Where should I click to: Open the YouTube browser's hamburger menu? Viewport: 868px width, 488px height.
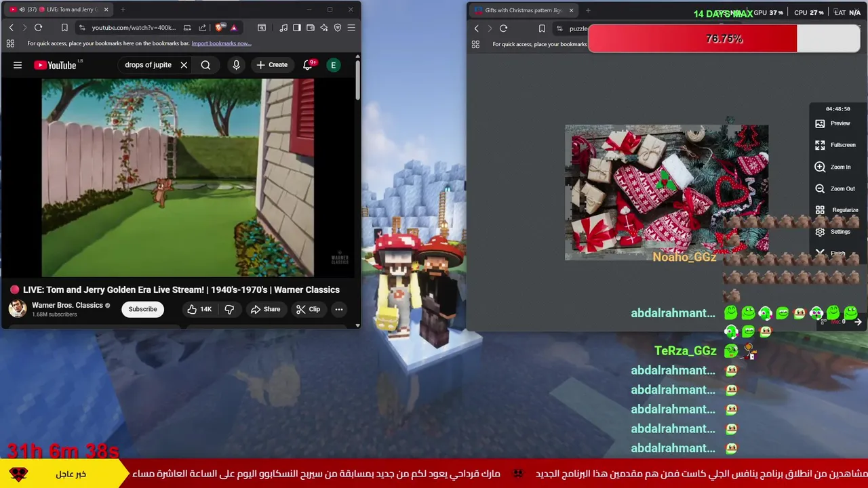[x=351, y=28]
